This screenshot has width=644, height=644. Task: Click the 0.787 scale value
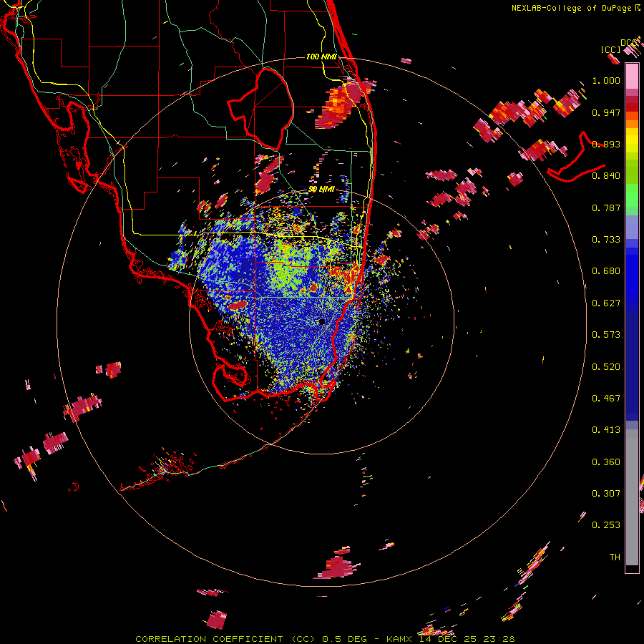pos(606,208)
